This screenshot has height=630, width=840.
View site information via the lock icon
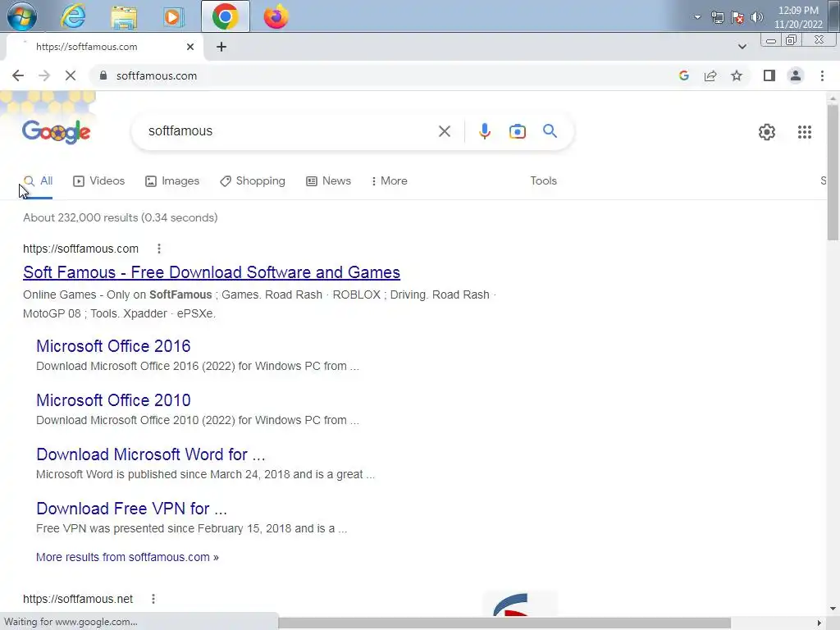(103, 75)
